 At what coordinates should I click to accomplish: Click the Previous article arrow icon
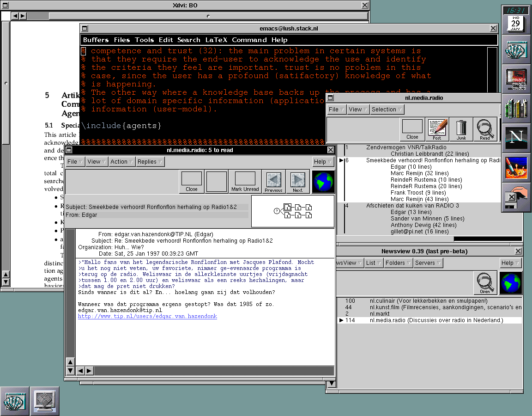pyautogui.click(x=273, y=182)
